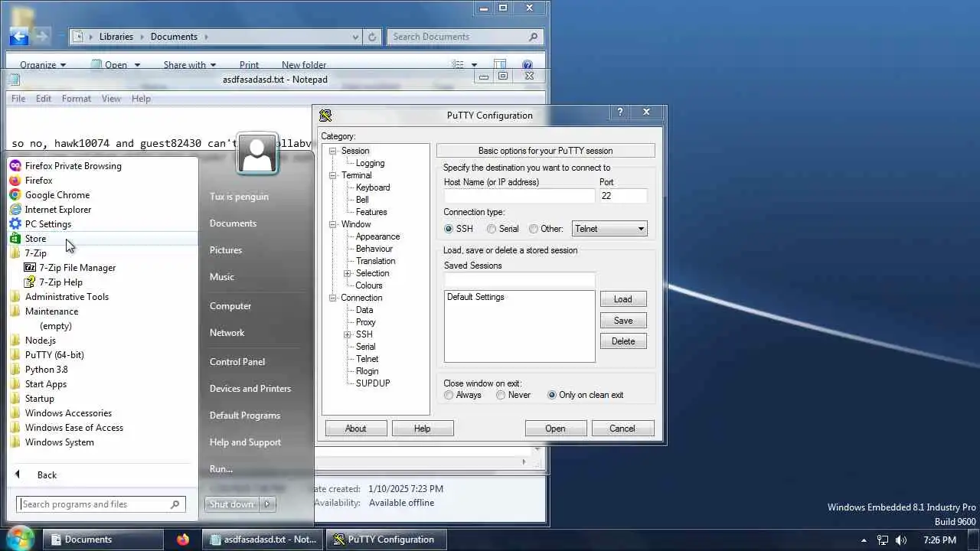Select Default Settings in saved sessions
The width and height of the screenshot is (980, 551).
click(475, 297)
